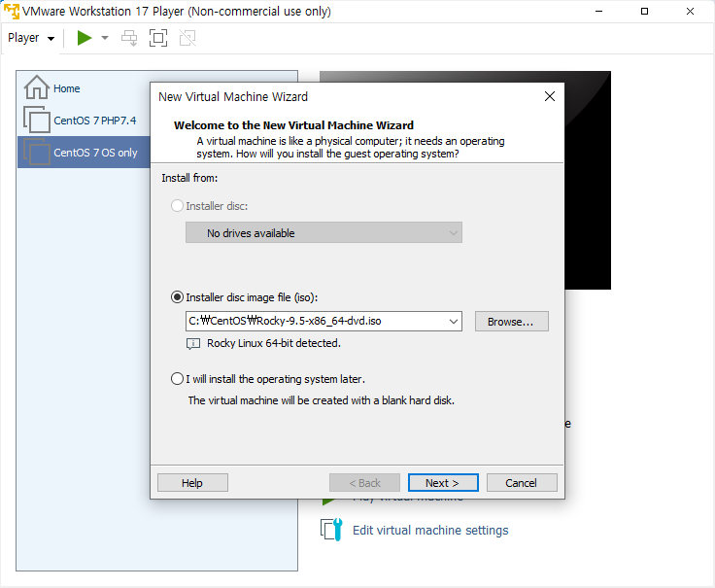Click the CentOS 7 OS only VM icon
The image size is (715, 588).
pos(37,152)
